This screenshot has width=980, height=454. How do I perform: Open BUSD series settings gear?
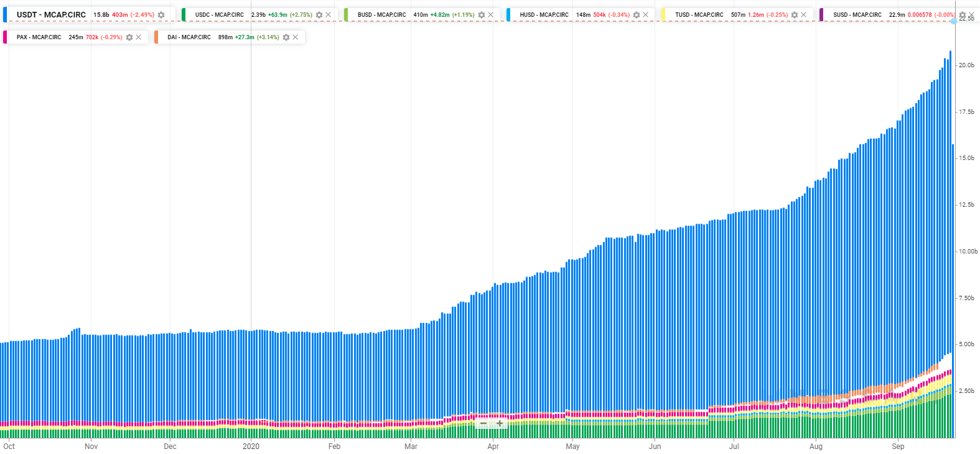(x=482, y=15)
